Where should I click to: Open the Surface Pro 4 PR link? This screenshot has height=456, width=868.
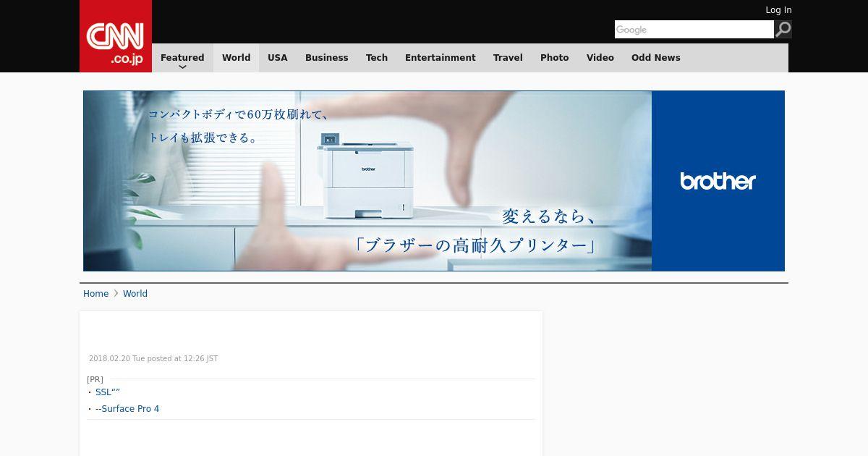127,409
